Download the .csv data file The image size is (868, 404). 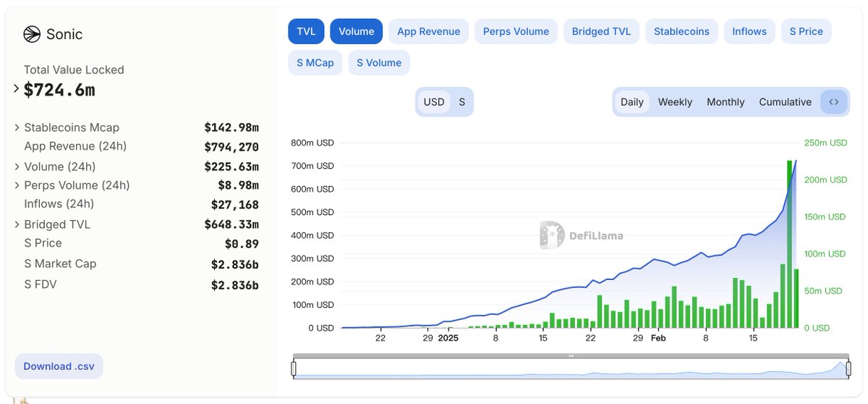click(59, 366)
